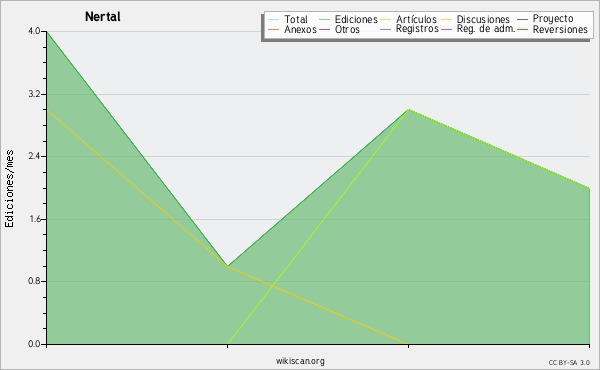This screenshot has height=370, width=600.
Task: Click the Anexos legend entry
Action: pyautogui.click(x=292, y=29)
